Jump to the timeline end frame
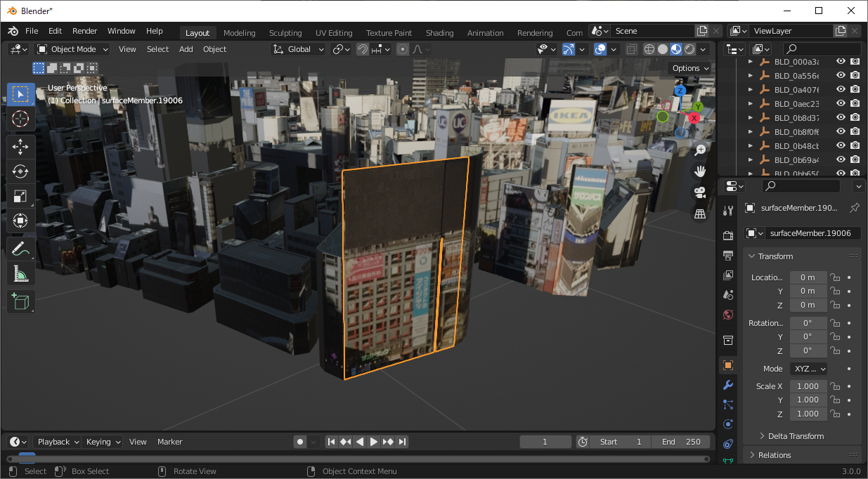Image resolution: width=868 pixels, height=479 pixels. coord(402,442)
